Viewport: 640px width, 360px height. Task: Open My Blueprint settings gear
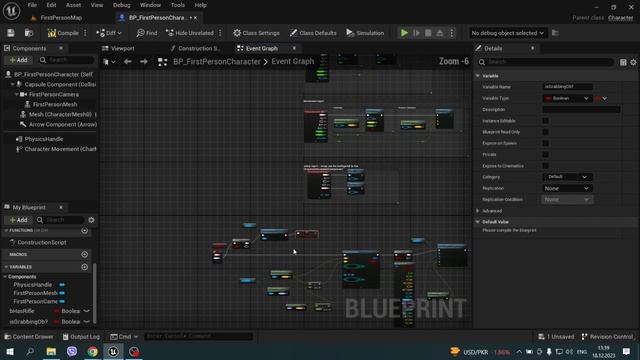91,220
